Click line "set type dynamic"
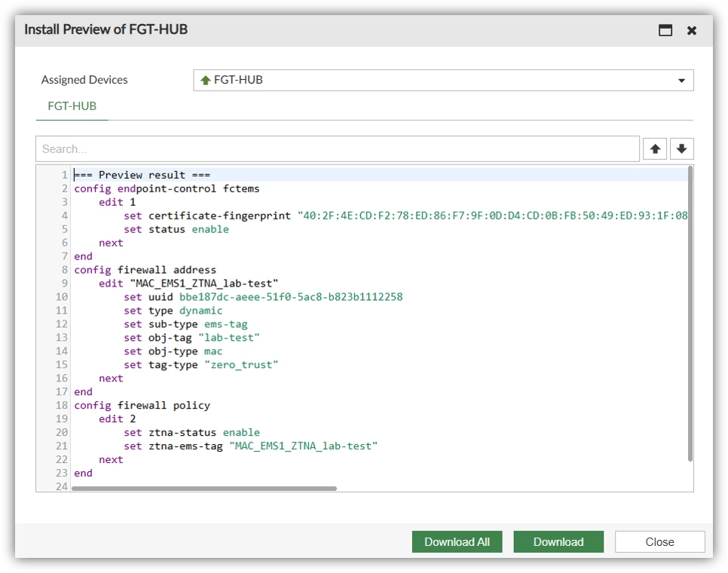728x573 pixels. click(173, 311)
